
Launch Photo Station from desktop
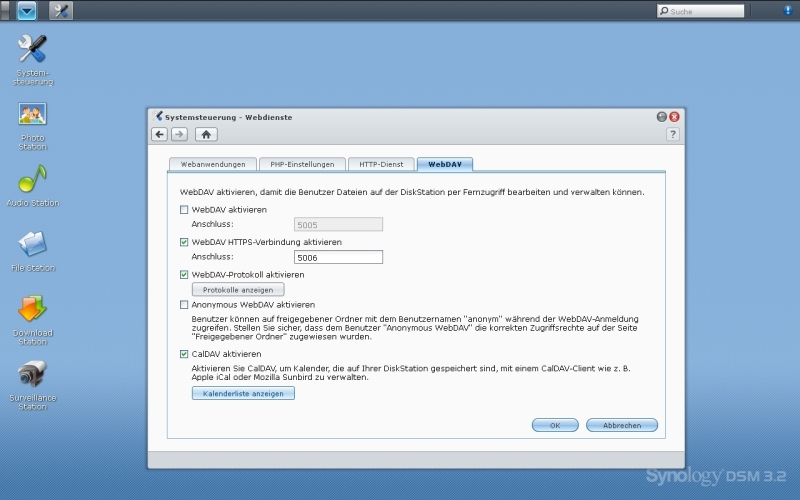(33, 114)
